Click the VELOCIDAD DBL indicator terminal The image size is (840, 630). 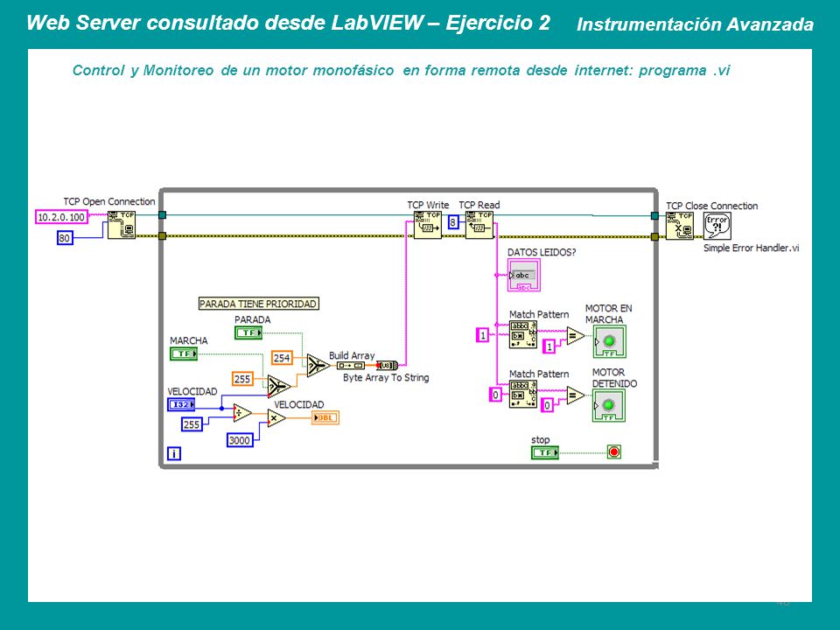point(325,418)
